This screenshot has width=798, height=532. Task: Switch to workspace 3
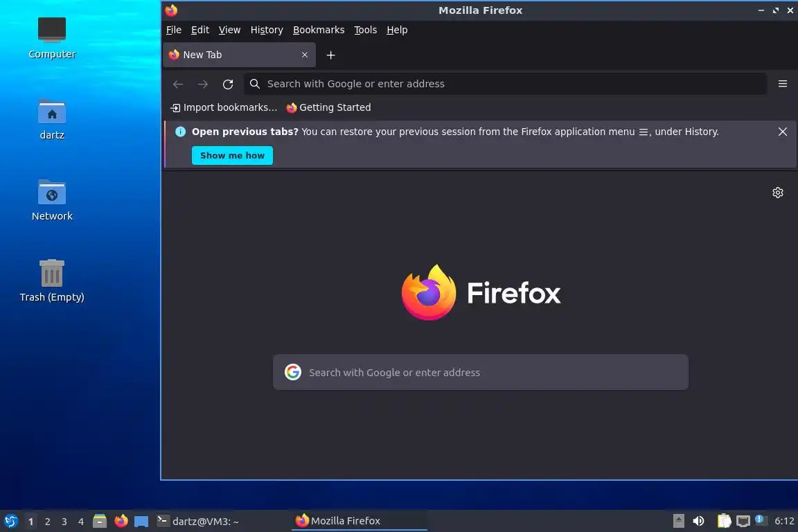point(64,522)
